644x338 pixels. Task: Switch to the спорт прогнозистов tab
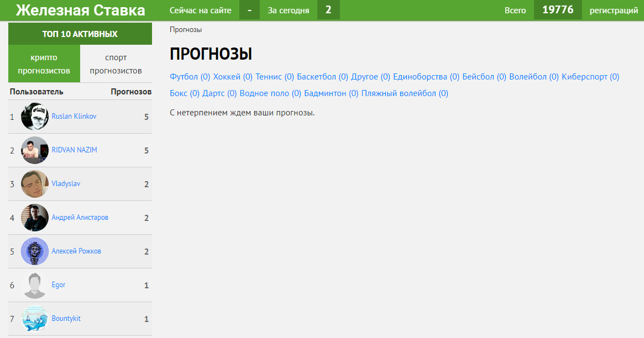click(x=116, y=64)
